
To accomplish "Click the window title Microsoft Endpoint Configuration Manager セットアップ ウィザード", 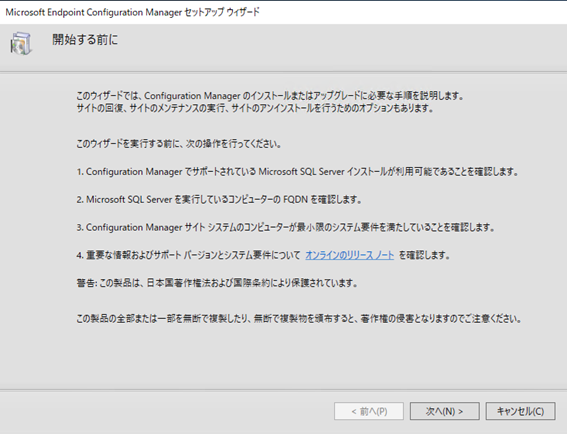I will click(132, 12).
